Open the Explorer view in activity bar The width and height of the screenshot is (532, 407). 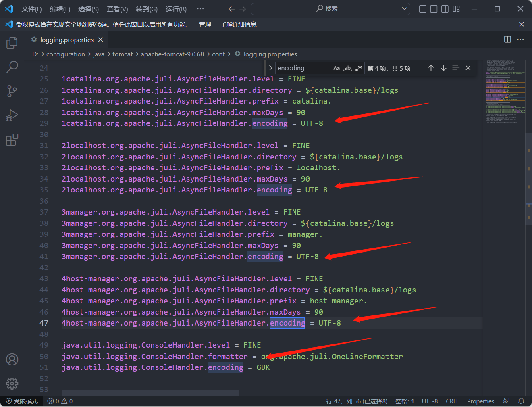point(12,42)
